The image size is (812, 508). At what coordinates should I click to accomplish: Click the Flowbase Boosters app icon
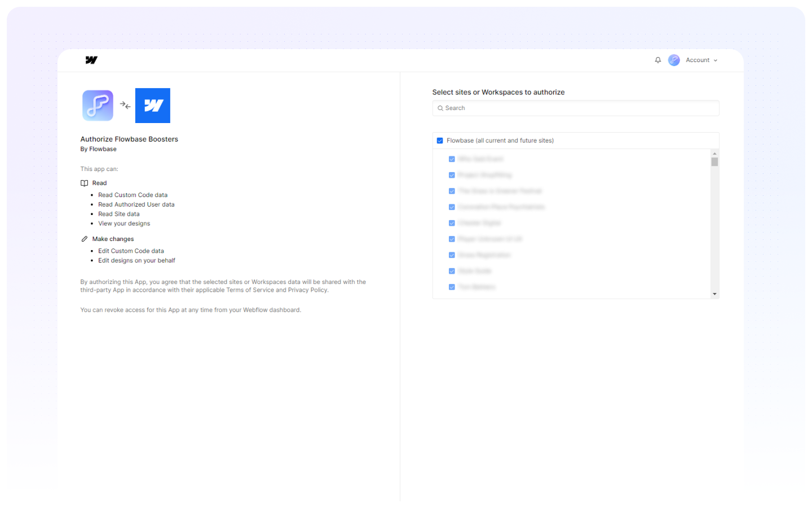98,106
